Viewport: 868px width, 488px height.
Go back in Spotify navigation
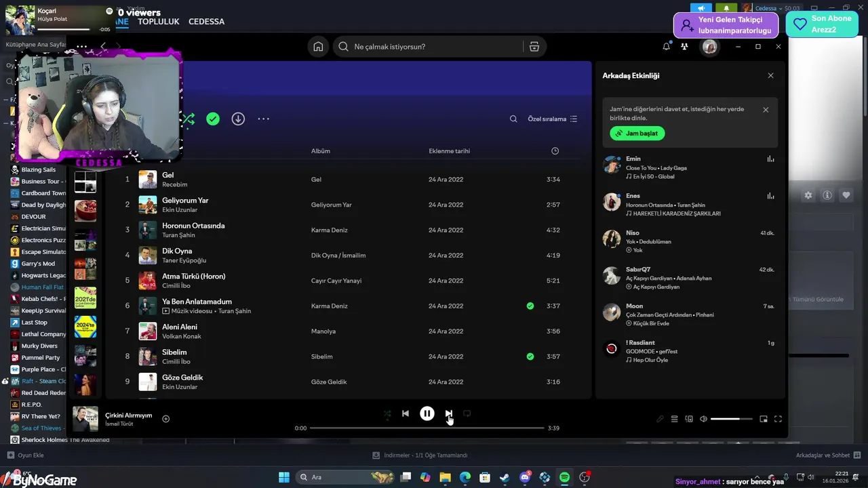[103, 46]
